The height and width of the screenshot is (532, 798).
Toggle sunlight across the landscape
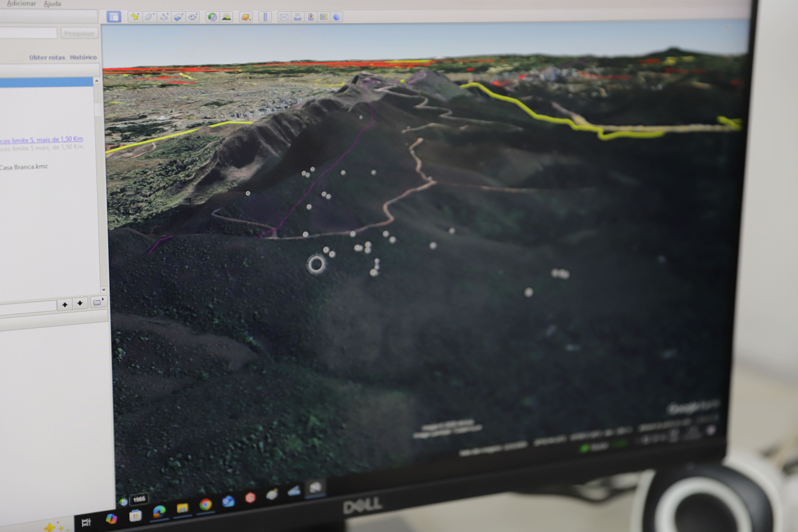click(x=226, y=17)
